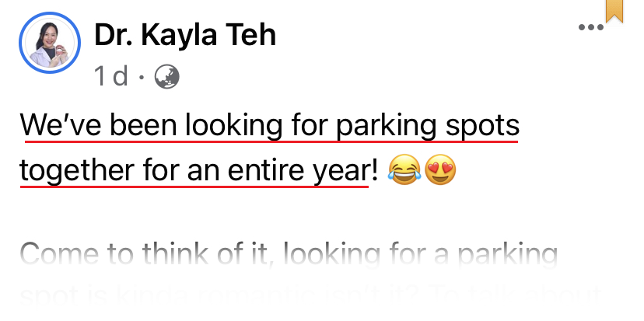This screenshot has height=321, width=644.
Task: Click the orange bookmark ribbon icon
Action: pos(614,10)
